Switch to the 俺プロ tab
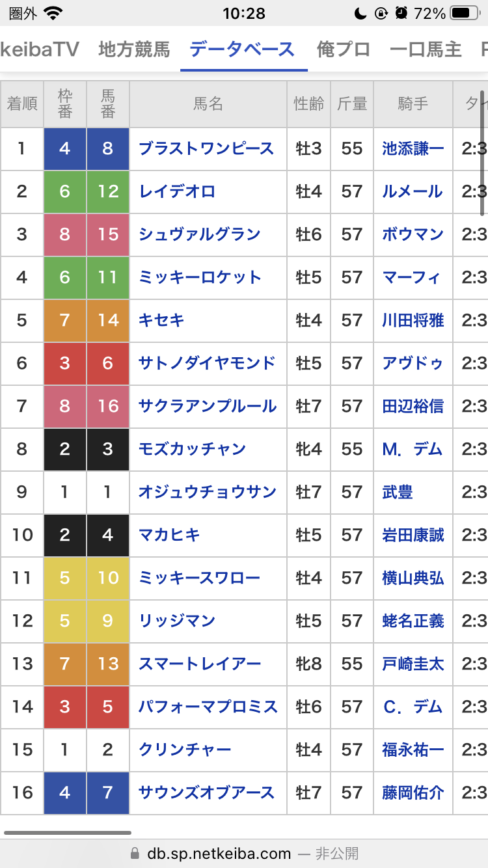Screen dimensions: 488x868 [343, 49]
